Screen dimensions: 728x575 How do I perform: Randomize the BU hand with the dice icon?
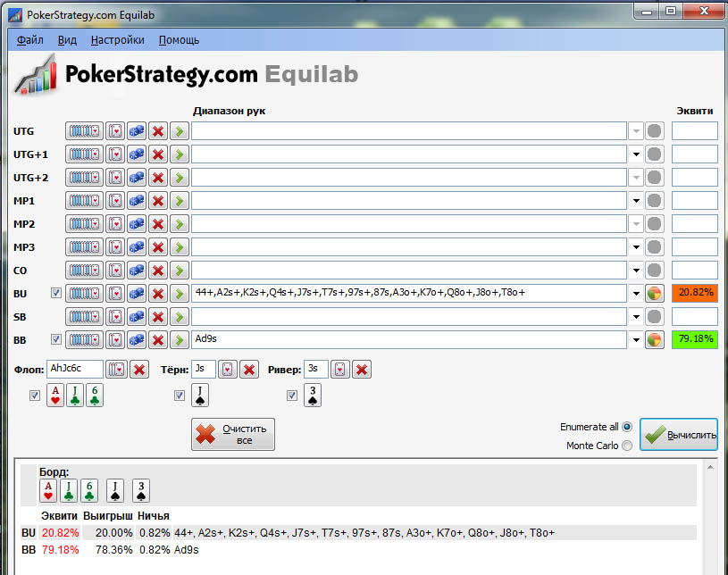click(137, 294)
